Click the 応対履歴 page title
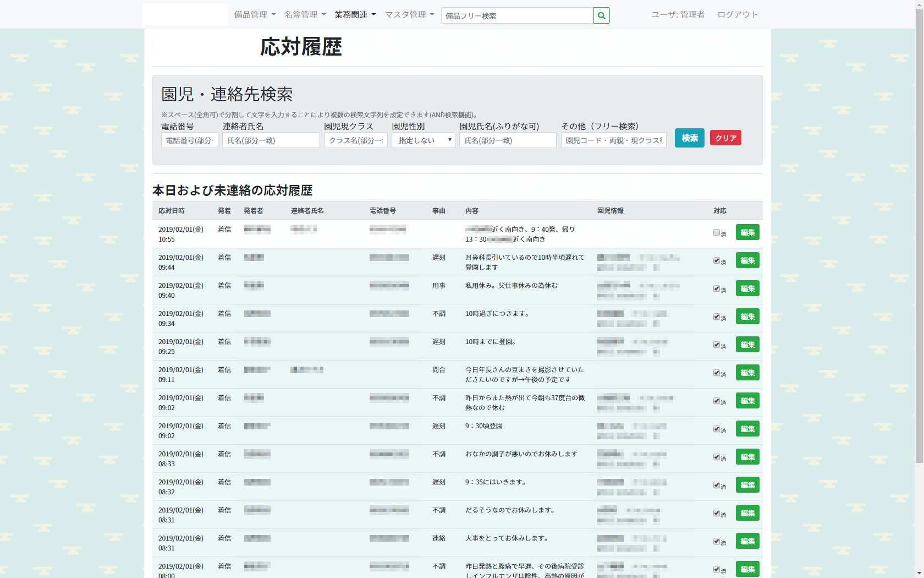 click(301, 47)
